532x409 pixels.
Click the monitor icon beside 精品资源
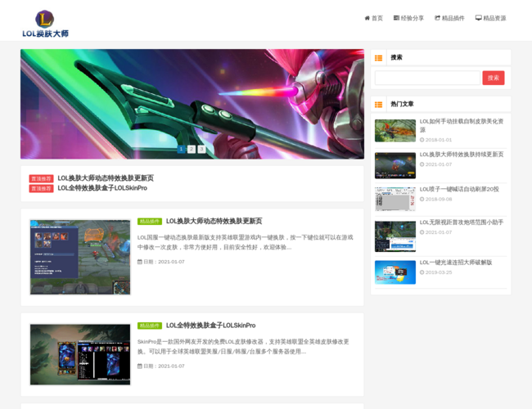tap(479, 18)
